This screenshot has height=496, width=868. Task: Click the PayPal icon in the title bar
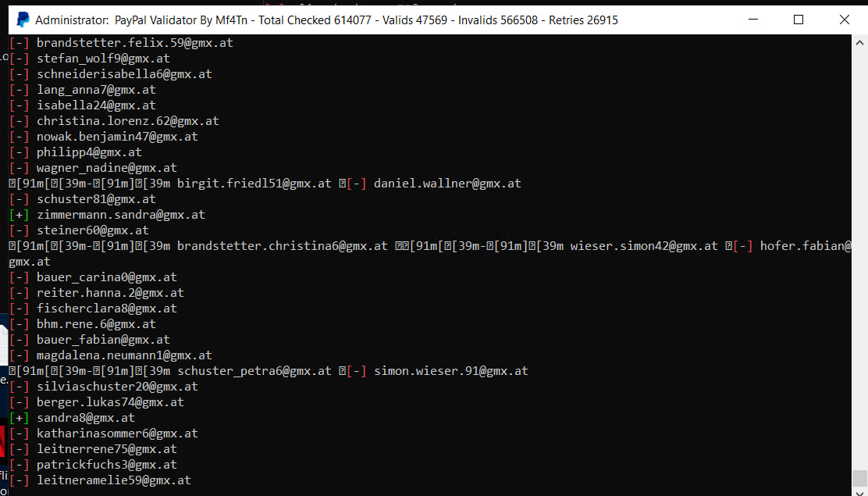(x=23, y=20)
